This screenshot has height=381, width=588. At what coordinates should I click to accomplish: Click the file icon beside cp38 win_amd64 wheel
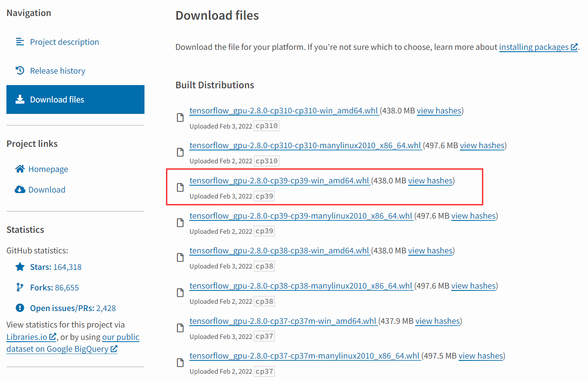click(180, 258)
